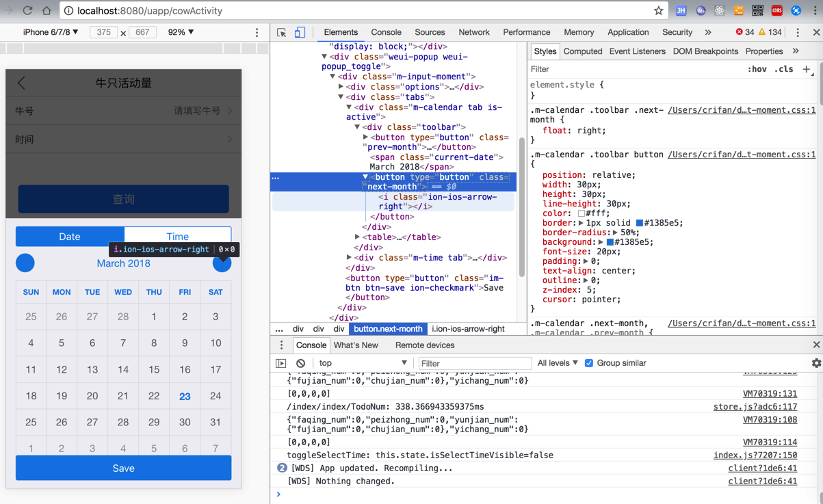Open the Computed styles tab
The height and width of the screenshot is (504, 823).
tap(582, 51)
